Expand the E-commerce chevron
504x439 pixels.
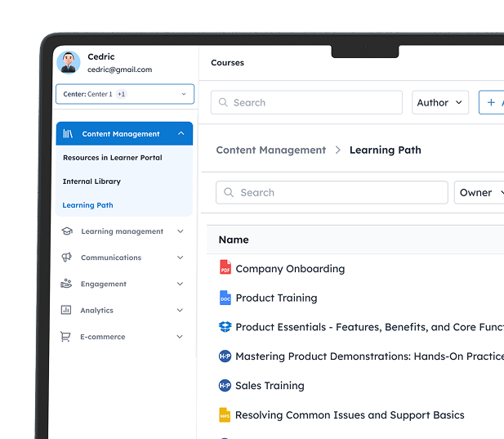click(x=180, y=337)
